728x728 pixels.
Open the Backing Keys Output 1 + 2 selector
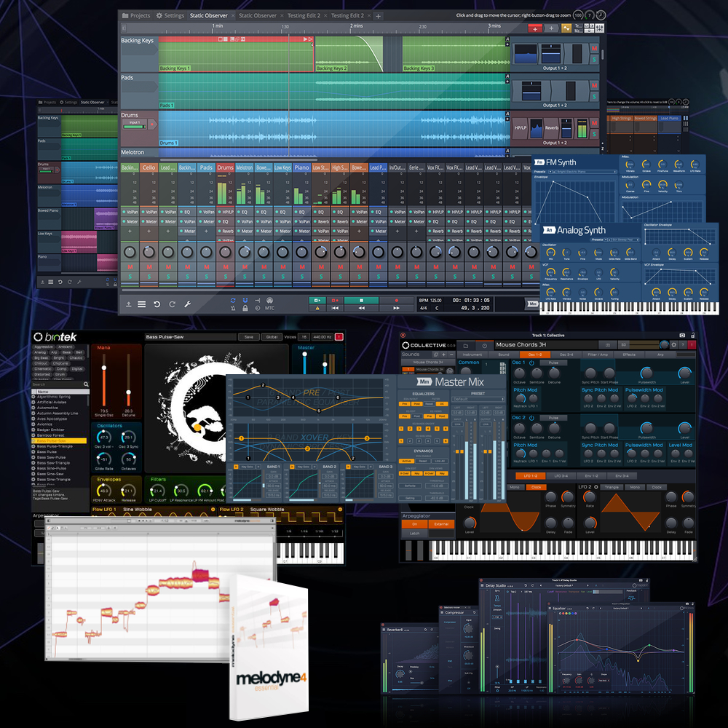pyautogui.click(x=555, y=68)
